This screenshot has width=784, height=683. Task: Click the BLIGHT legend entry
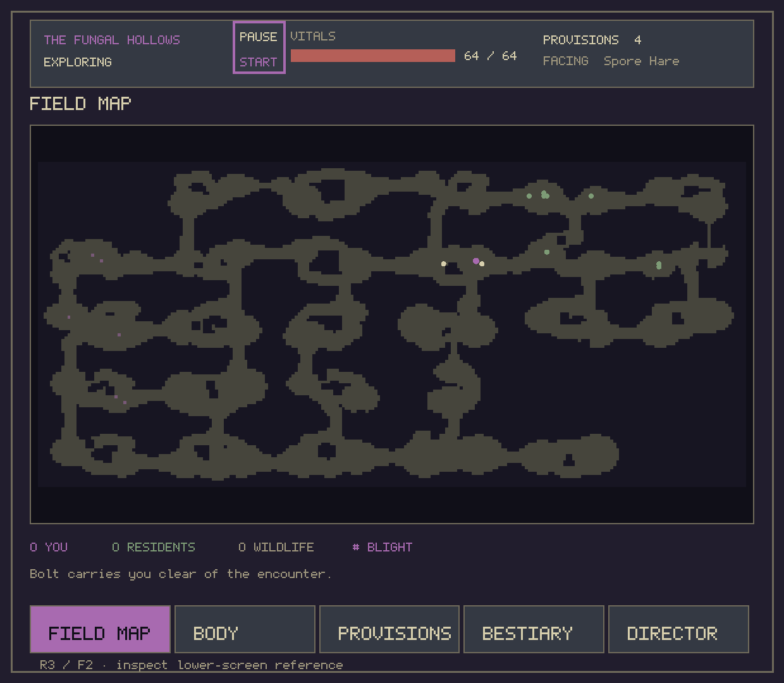pos(383,547)
